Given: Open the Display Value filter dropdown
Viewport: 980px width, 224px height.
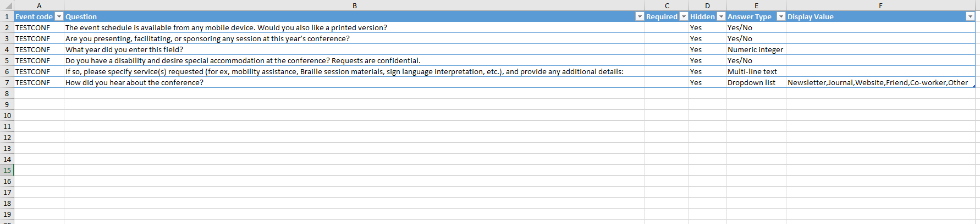Looking at the screenshot, I should (970, 16).
